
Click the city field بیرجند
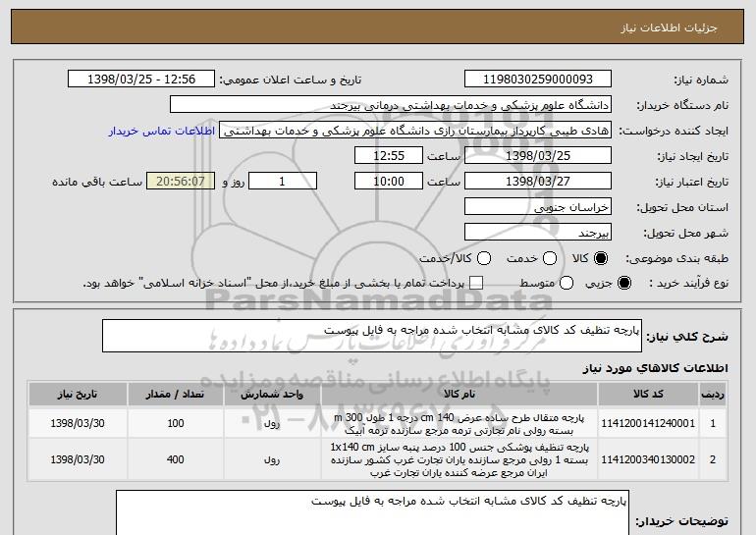coord(538,233)
